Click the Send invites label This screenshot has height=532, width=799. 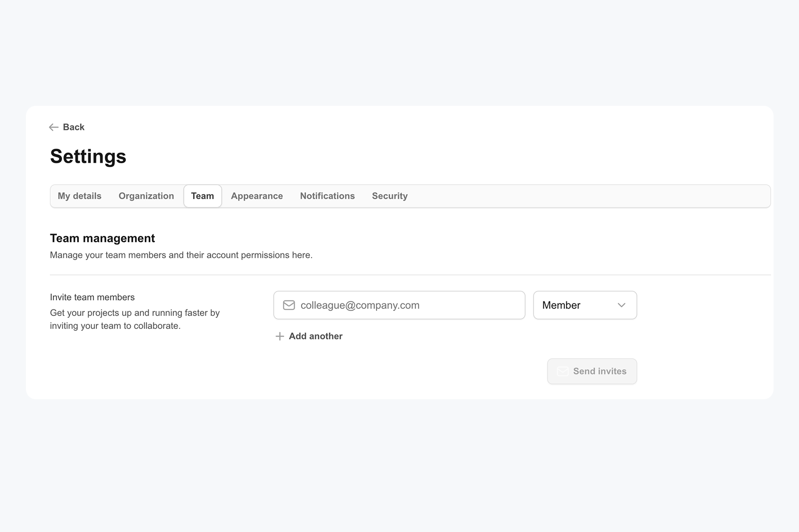coord(600,371)
